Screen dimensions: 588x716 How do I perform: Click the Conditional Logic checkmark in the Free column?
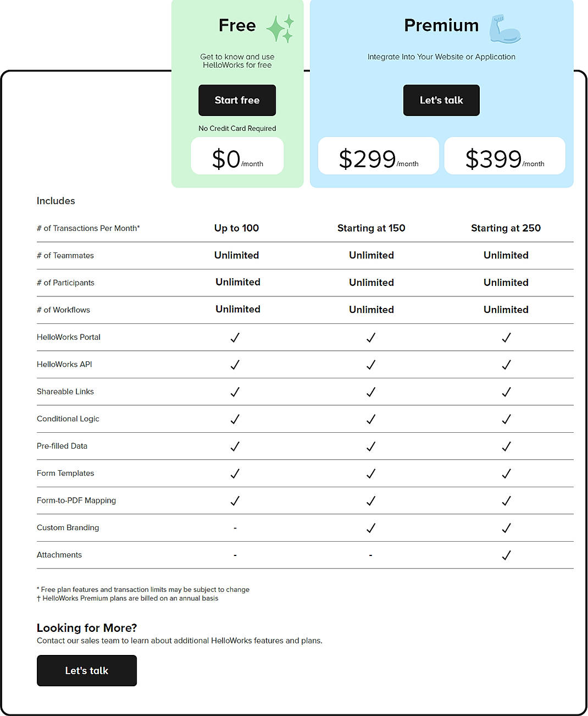[x=235, y=419]
